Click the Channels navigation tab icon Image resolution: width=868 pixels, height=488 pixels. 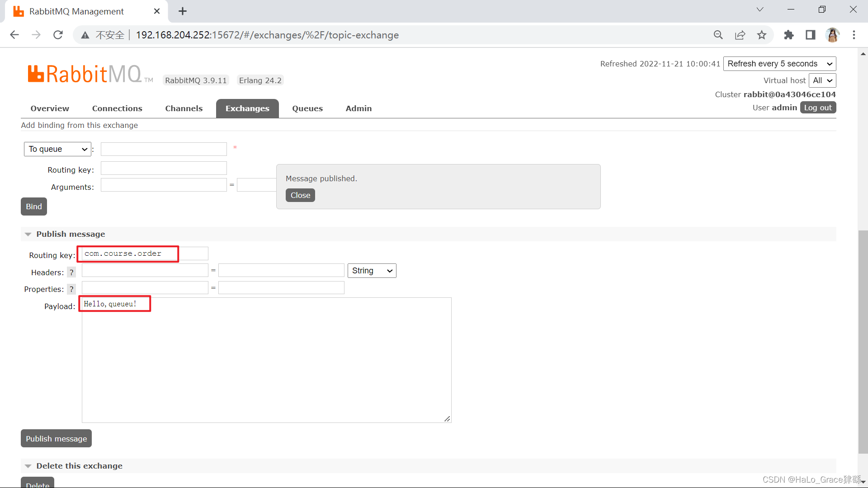click(x=184, y=108)
